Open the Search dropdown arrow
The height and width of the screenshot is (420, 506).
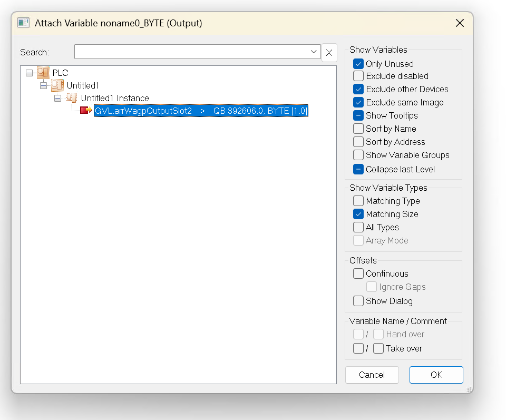314,52
